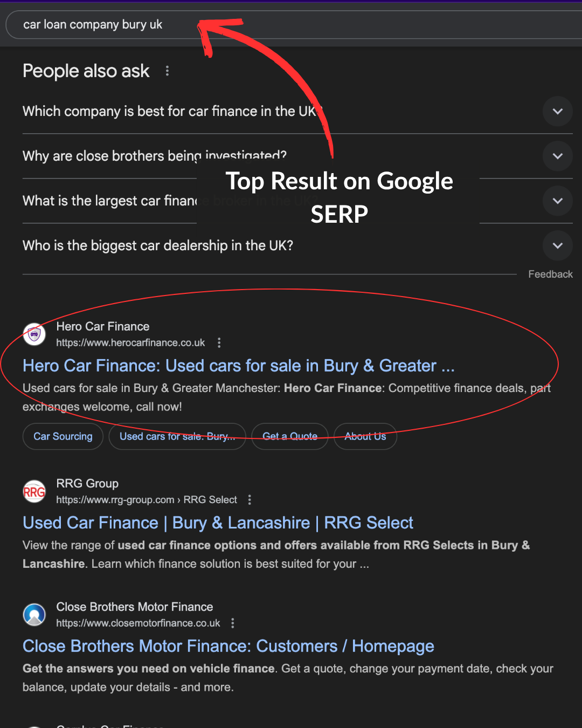582x728 pixels.
Task: Click the About Us chip
Action: [365, 436]
